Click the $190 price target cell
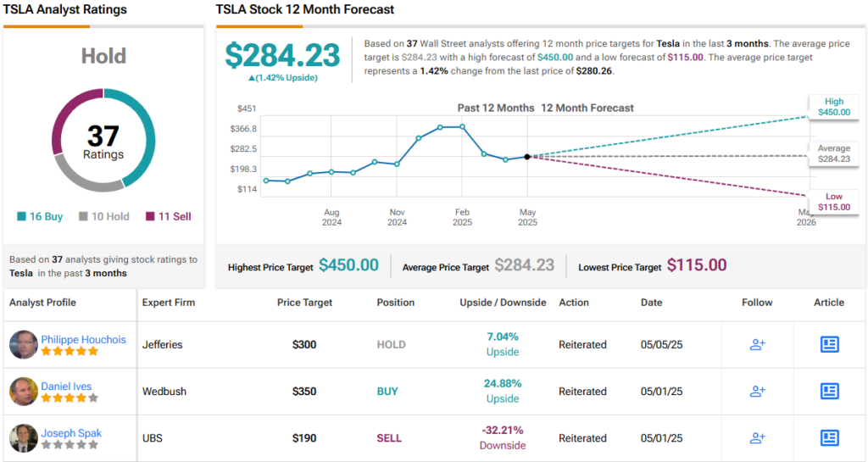 coord(304,438)
